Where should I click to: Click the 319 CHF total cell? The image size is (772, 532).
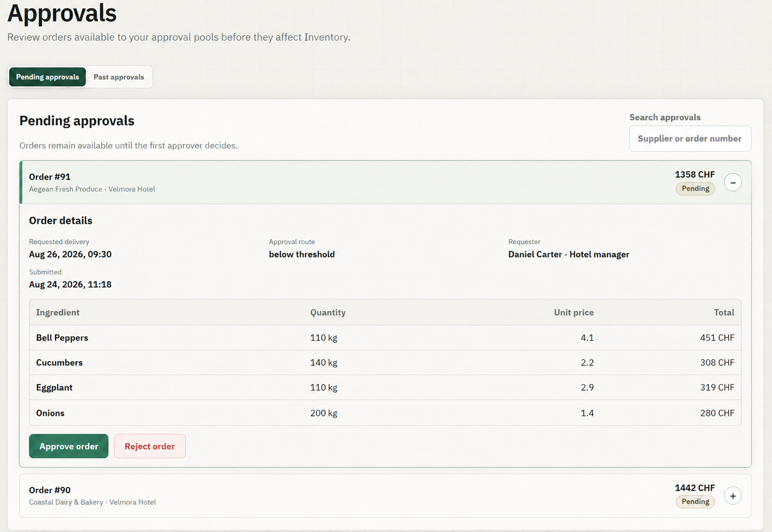(717, 388)
